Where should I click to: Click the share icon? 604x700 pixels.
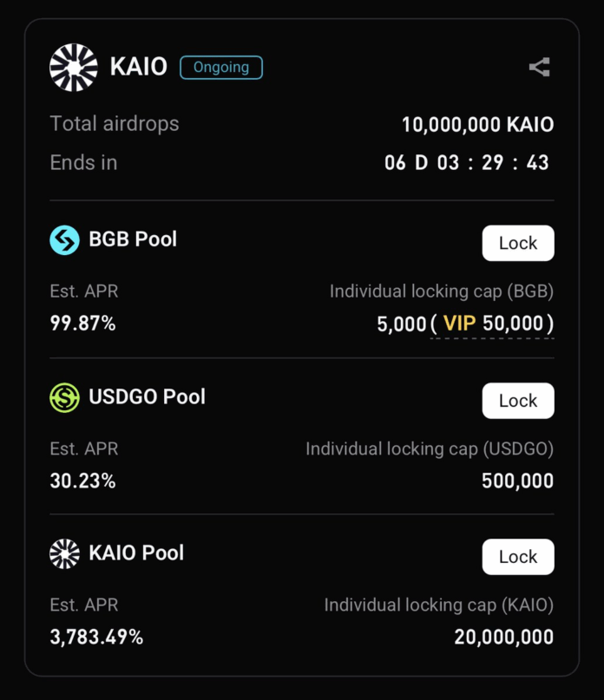[540, 68]
